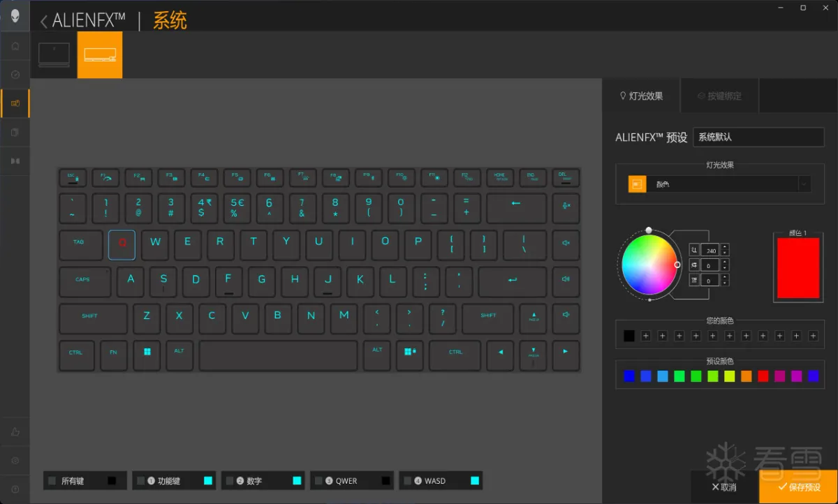Click the 取消 cancel button
This screenshot has width=838, height=504.
(724, 487)
